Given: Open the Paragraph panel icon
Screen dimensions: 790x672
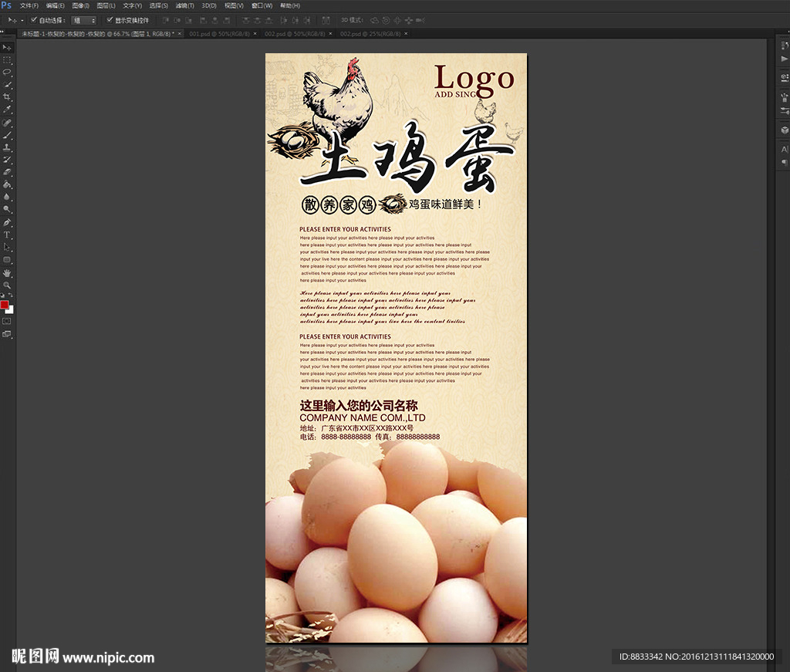Looking at the screenshot, I should 785,162.
